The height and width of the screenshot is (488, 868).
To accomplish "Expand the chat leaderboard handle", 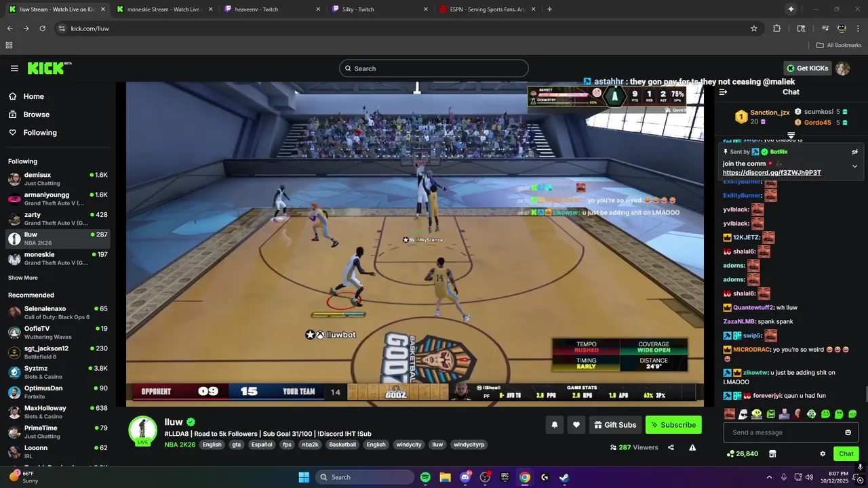I will 791,136.
